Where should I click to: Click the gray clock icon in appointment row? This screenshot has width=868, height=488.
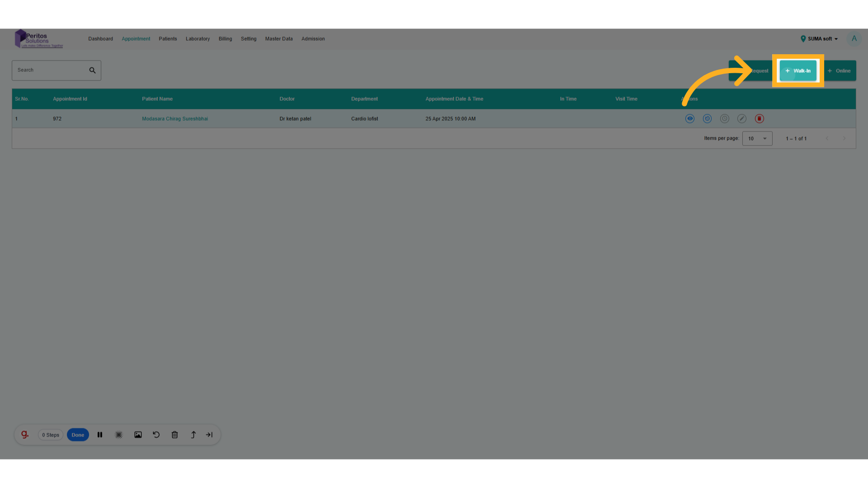724,118
